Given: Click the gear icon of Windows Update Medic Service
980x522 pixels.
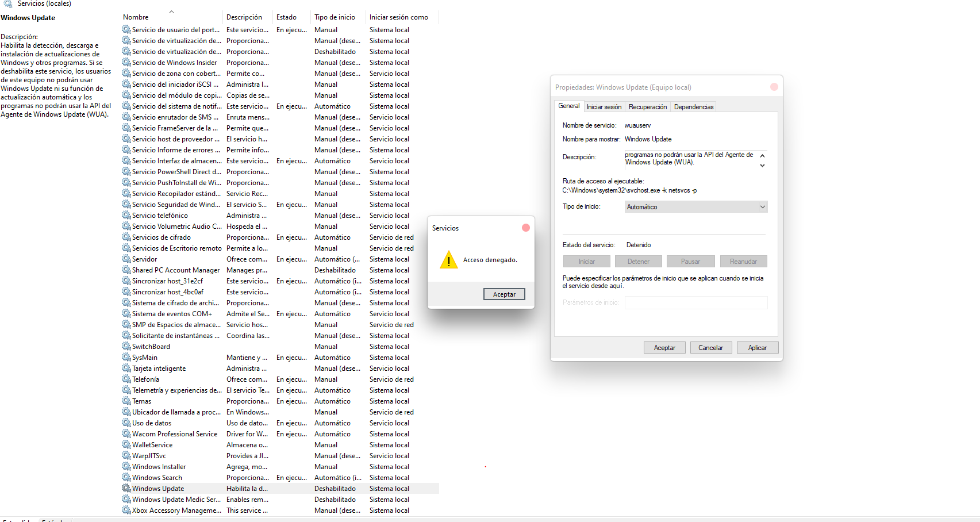Looking at the screenshot, I should pos(126,499).
